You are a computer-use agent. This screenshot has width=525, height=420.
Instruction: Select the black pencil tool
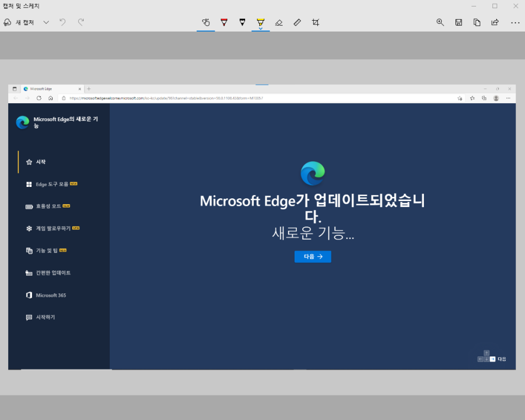tap(242, 22)
